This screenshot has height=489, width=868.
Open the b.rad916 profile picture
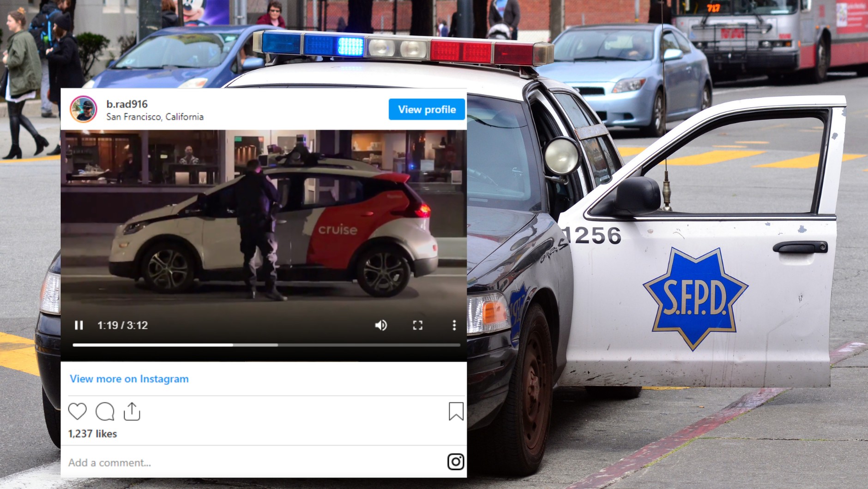(84, 109)
